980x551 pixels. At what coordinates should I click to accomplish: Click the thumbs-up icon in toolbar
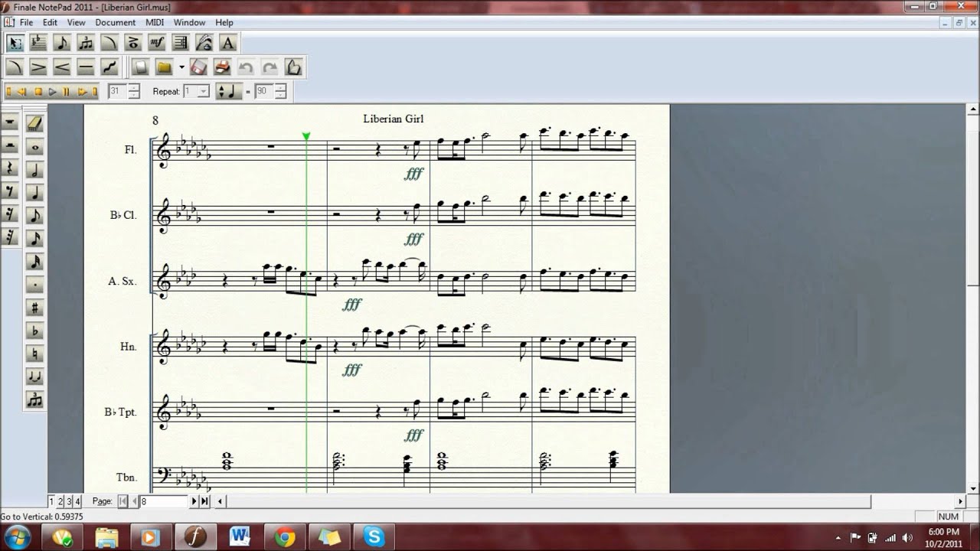tap(293, 67)
